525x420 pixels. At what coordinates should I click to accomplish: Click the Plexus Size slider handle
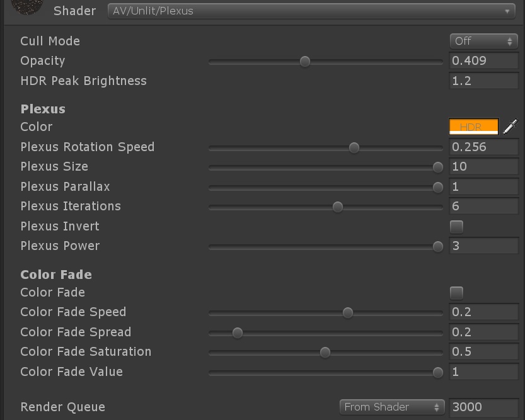pos(437,167)
